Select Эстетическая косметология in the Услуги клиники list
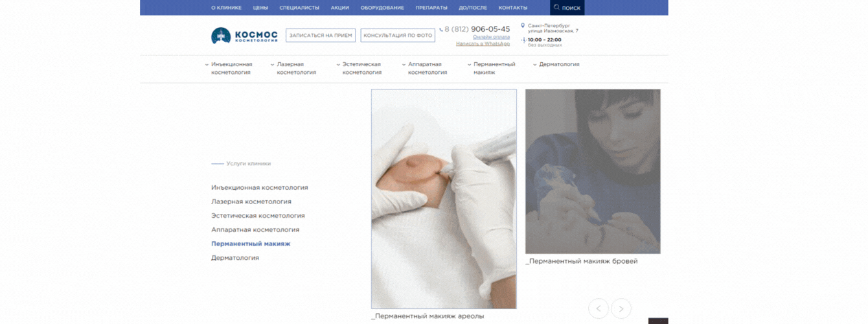This screenshot has height=324, width=868. click(258, 216)
